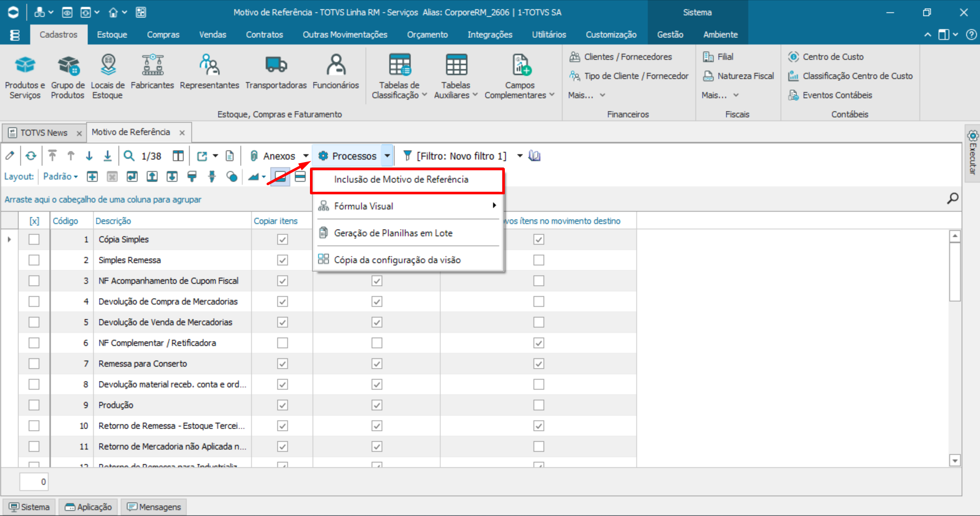The image size is (980, 516).
Task: Toggle Copiar itens for NF Acompanhamento de Cupom Fiscal
Action: (282, 281)
